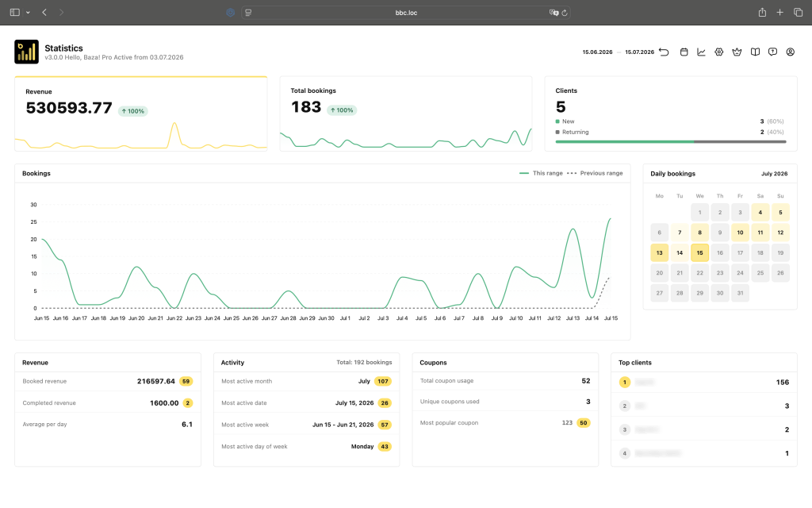The width and height of the screenshot is (812, 508).
Task: Select July 13 in Daily bookings calendar
Action: pyautogui.click(x=659, y=252)
